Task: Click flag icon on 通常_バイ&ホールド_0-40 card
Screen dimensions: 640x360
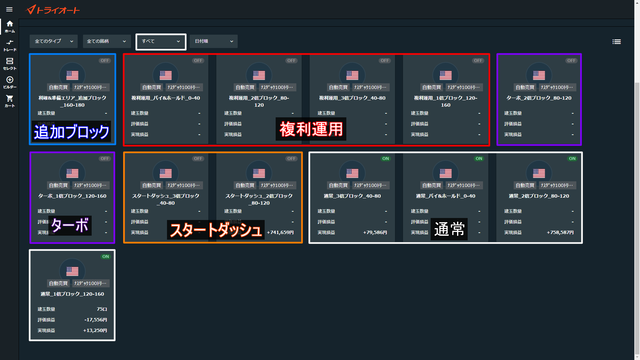Action: (446, 173)
